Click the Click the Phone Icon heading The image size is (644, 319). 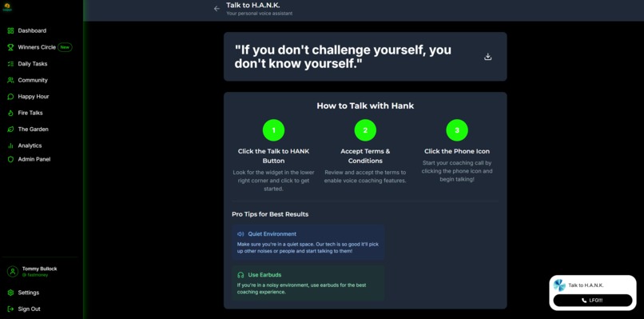click(457, 151)
